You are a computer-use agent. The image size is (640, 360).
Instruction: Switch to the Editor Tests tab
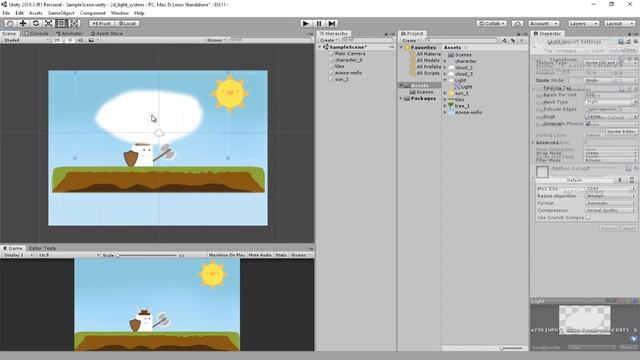point(42,248)
